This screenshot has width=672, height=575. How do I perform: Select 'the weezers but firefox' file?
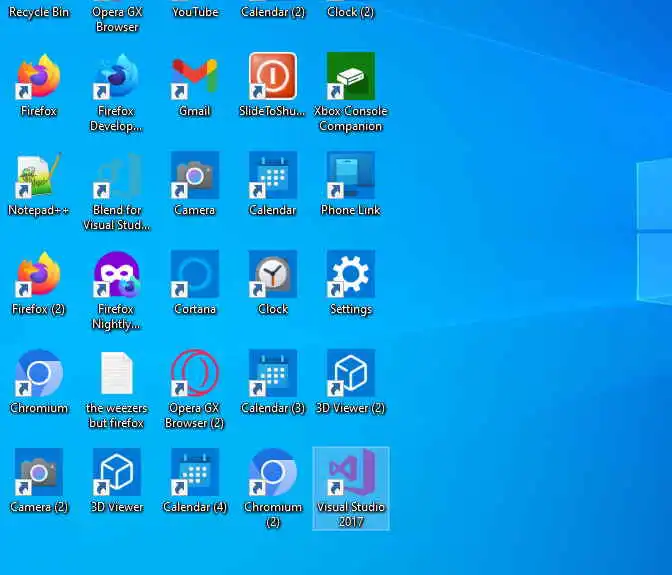pos(117,373)
